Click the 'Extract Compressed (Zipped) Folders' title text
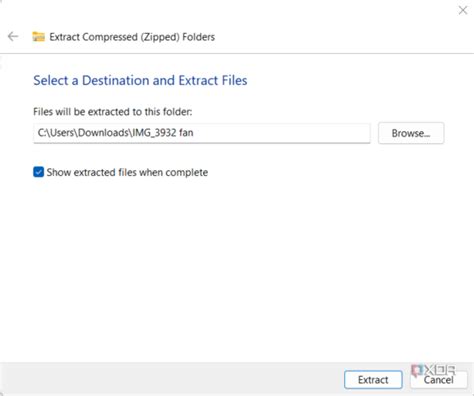The image size is (474, 396). click(132, 37)
